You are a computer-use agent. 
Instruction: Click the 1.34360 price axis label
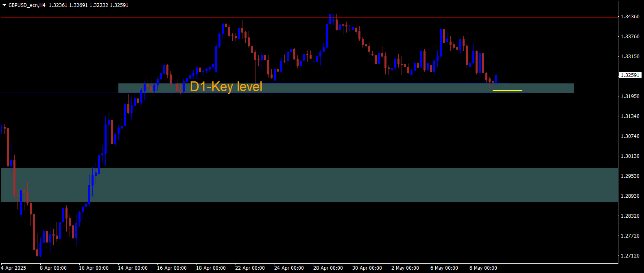pos(630,17)
